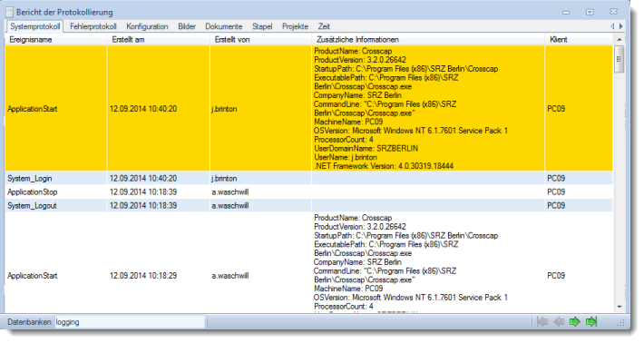Select the Zeit tab

tap(324, 26)
